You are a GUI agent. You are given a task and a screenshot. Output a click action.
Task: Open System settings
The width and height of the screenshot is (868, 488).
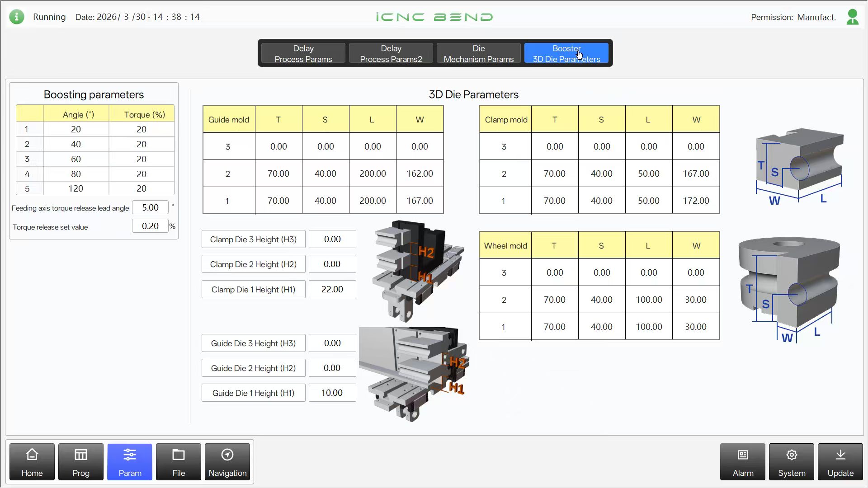[x=792, y=461]
